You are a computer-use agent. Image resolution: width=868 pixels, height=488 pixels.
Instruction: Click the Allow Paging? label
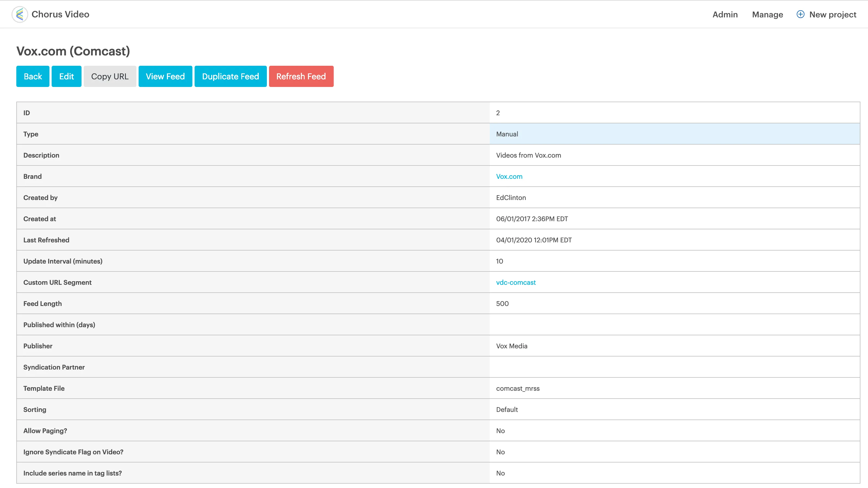[x=45, y=431]
